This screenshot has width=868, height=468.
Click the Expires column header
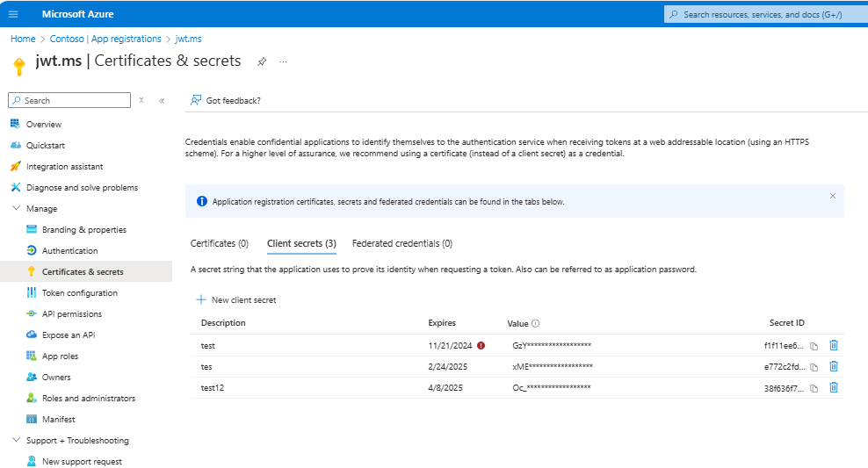click(x=442, y=323)
